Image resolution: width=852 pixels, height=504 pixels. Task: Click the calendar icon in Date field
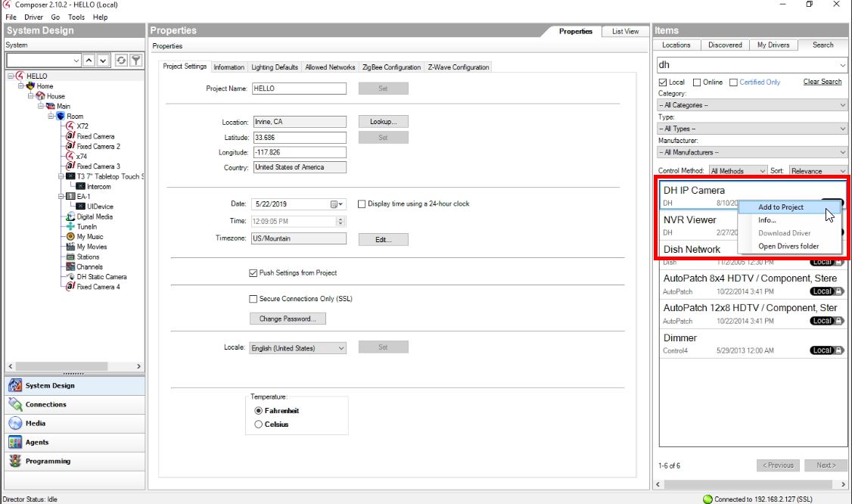(334, 204)
